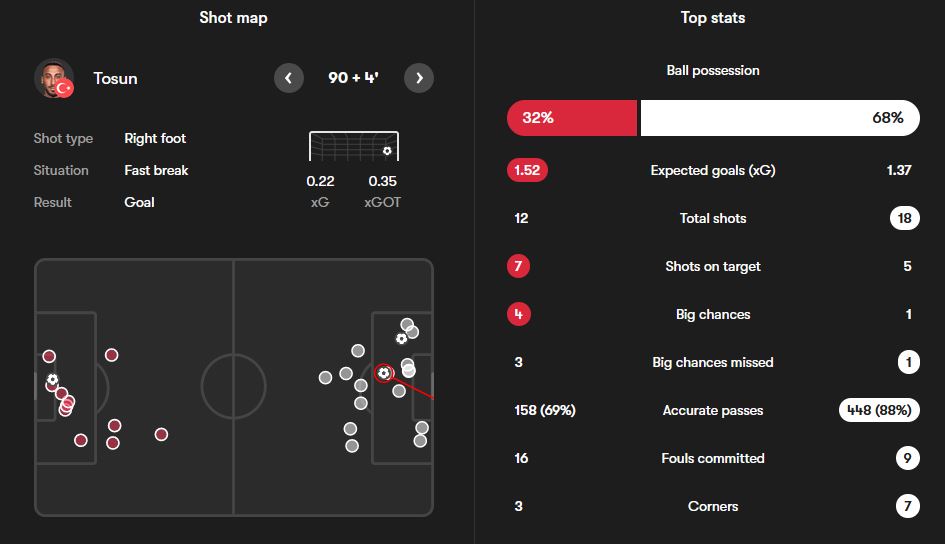945x544 pixels.
Task: Go to the previous shot with left arrow
Action: click(289, 78)
